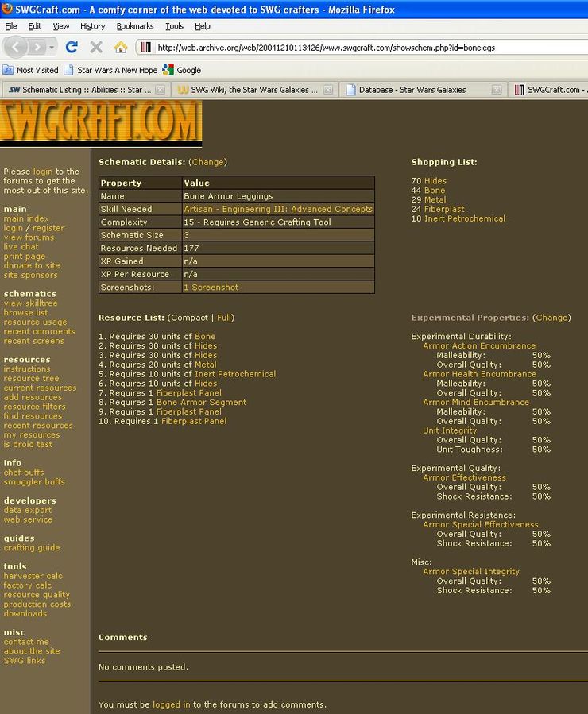The width and height of the screenshot is (588, 714).
Task: Click inside the URL address field
Action: pos(358,48)
